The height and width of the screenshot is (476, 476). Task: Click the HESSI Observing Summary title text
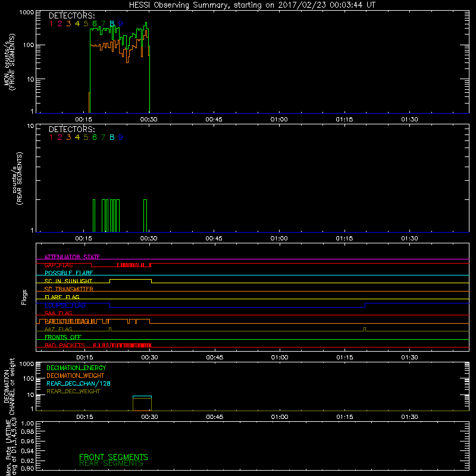click(x=252, y=5)
